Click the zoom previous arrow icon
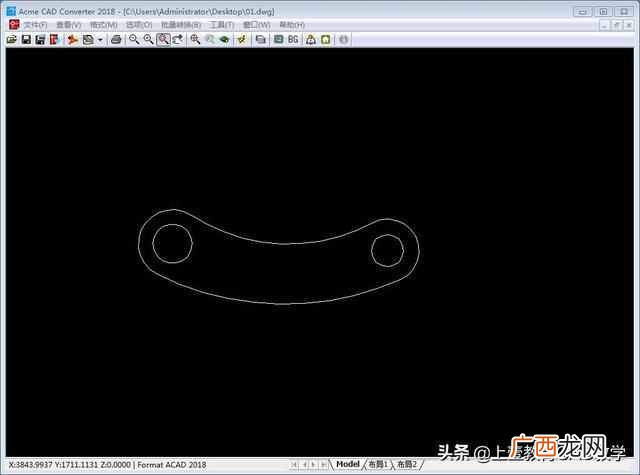The image size is (640, 475). tap(178, 40)
